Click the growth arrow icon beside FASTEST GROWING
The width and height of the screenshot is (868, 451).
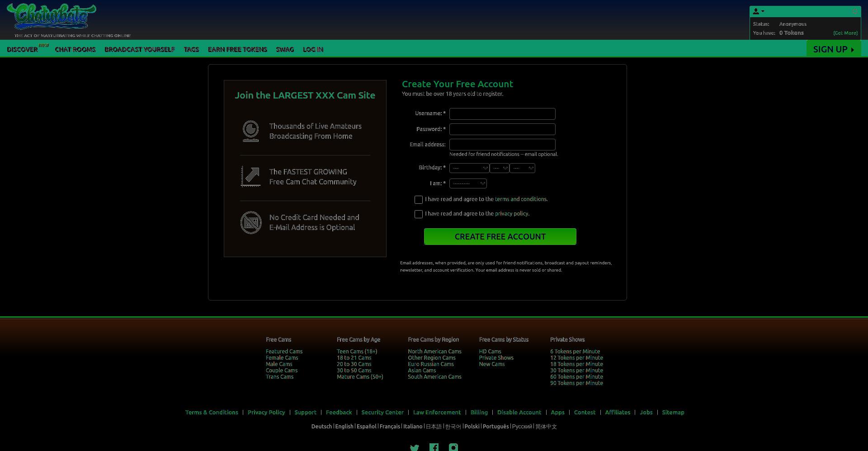250,177
